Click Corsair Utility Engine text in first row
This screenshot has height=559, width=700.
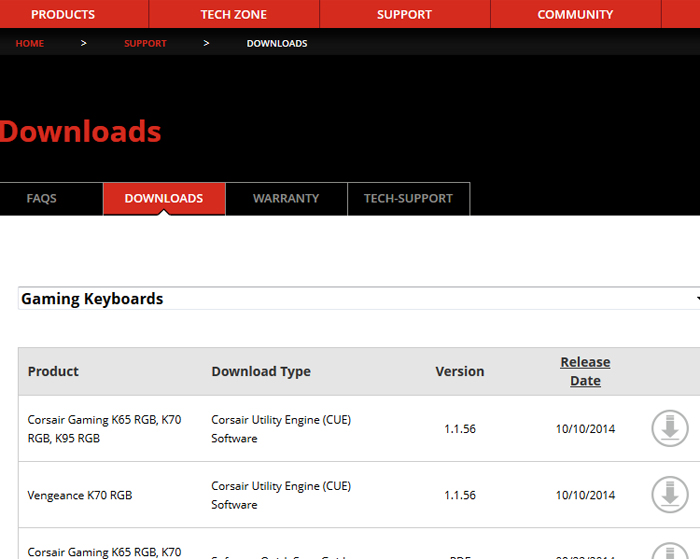tap(281, 429)
